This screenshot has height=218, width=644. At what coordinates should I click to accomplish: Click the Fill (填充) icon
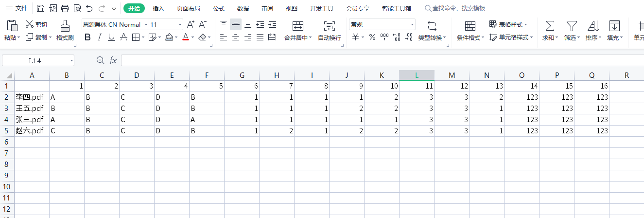click(614, 26)
